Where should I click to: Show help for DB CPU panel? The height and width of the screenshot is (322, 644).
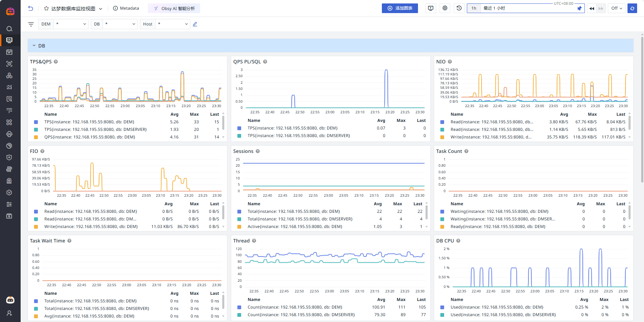458,241
